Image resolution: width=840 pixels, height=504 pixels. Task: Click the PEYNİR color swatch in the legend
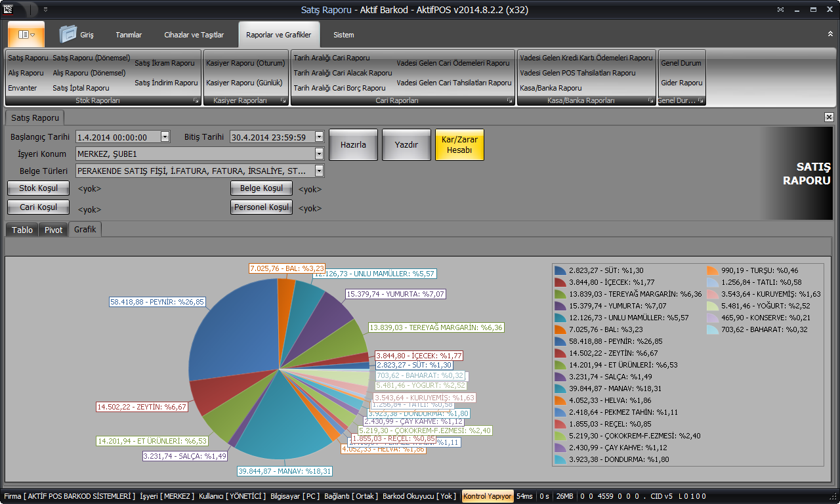(560, 341)
